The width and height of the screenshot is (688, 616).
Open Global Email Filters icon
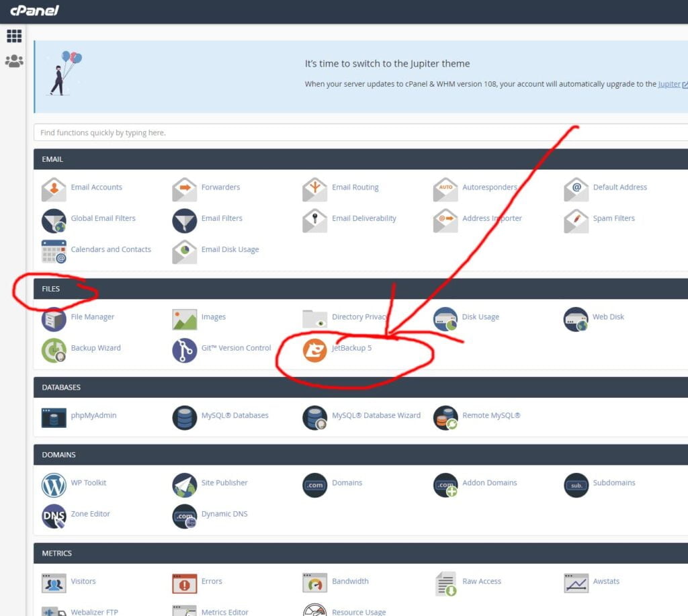tap(54, 220)
